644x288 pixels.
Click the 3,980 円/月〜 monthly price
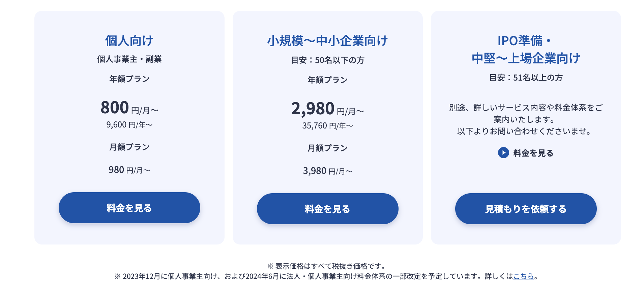(x=328, y=171)
